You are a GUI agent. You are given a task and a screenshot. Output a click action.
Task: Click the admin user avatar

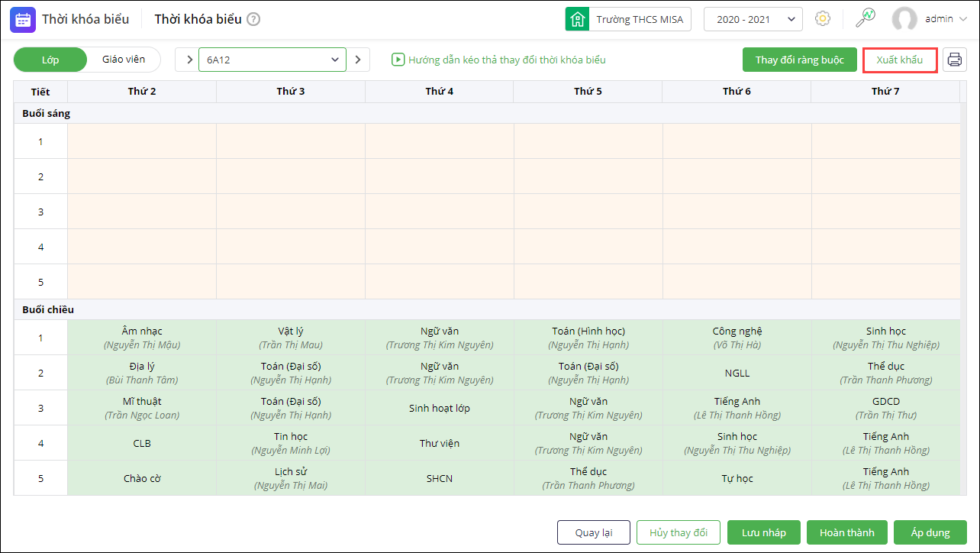(904, 19)
